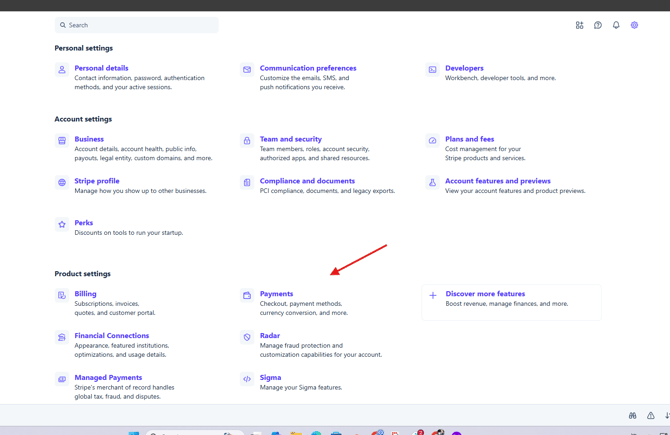Click the text 'Discounts on tools to run your startup.'
This screenshot has width=670, height=435.
(129, 232)
